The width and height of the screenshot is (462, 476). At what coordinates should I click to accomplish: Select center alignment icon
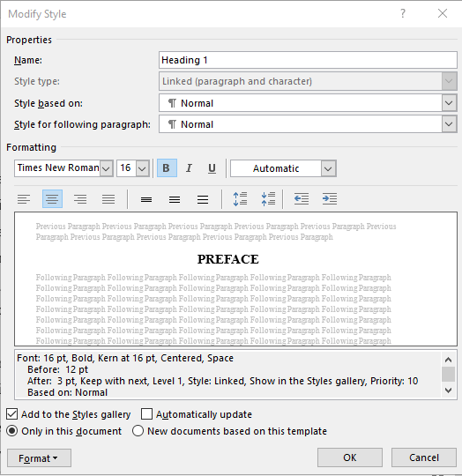point(52,199)
